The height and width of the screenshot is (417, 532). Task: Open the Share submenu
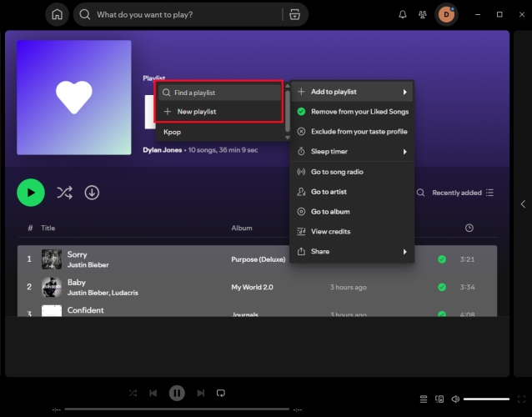[x=352, y=252]
